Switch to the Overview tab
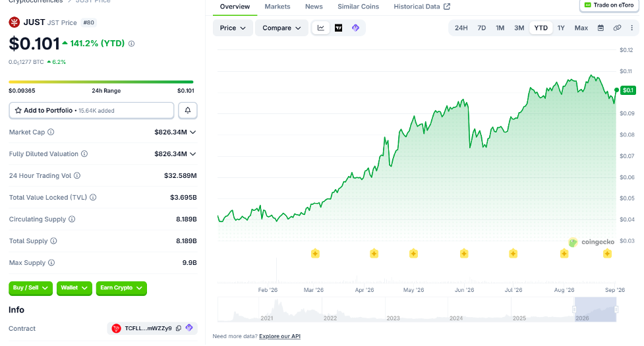Viewport: 644px width, 346px height. click(235, 7)
